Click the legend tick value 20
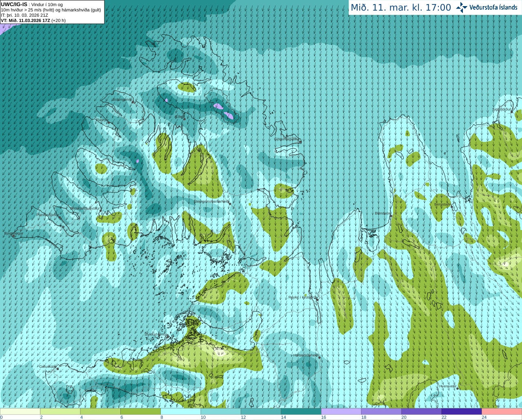 (x=404, y=417)
